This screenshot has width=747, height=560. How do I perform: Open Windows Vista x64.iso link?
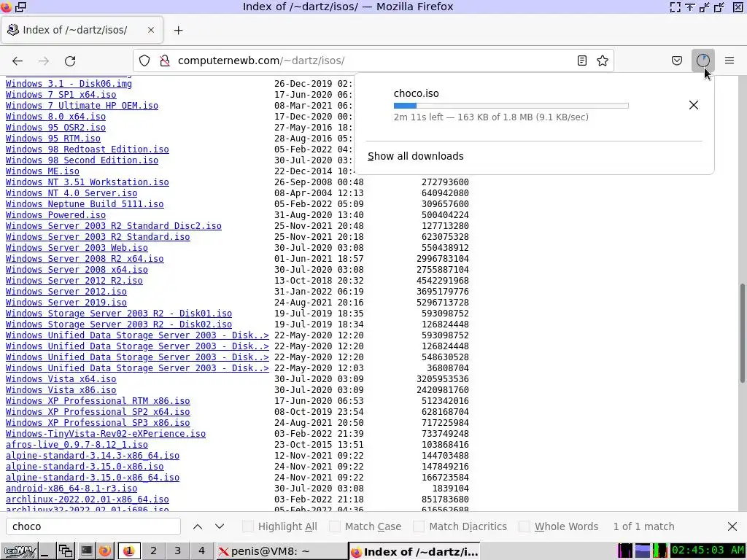(x=61, y=379)
